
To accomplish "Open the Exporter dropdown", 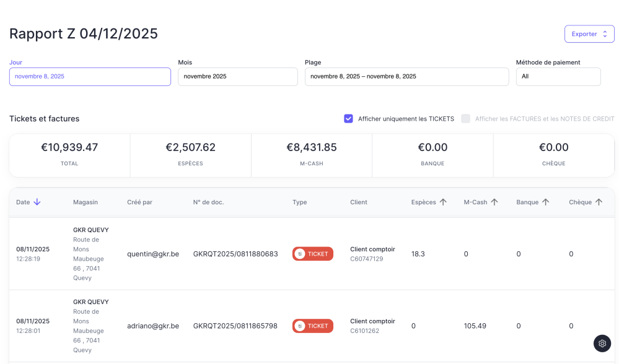I will click(x=589, y=34).
